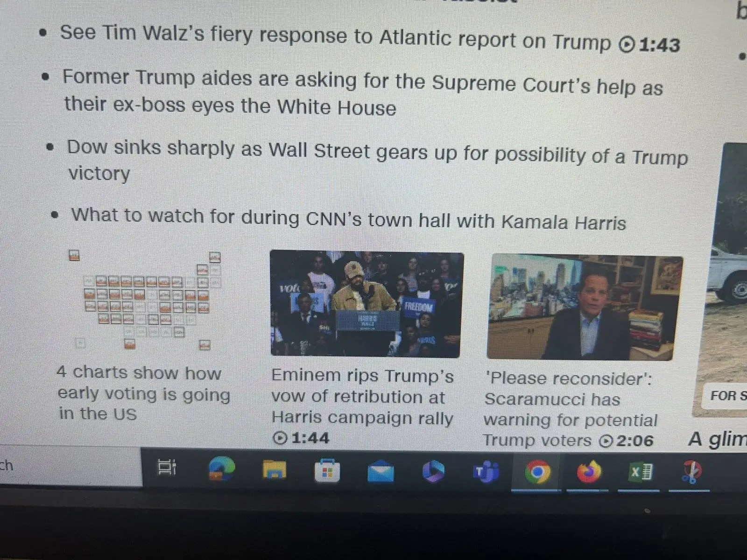The height and width of the screenshot is (560, 747).
Task: Switch to the Excel taskbar icon
Action: [640, 472]
